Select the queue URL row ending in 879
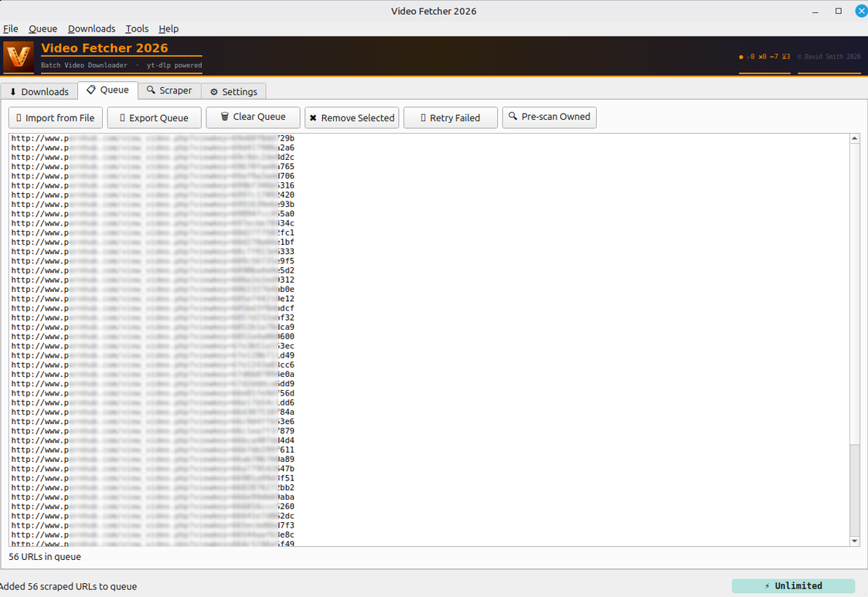This screenshot has width=868, height=597. tap(153, 431)
